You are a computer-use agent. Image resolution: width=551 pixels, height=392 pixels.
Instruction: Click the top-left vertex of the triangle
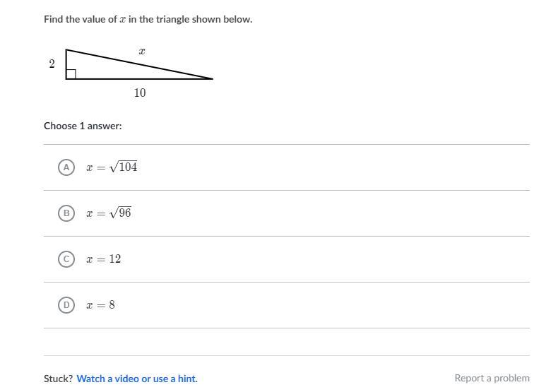pos(66,50)
